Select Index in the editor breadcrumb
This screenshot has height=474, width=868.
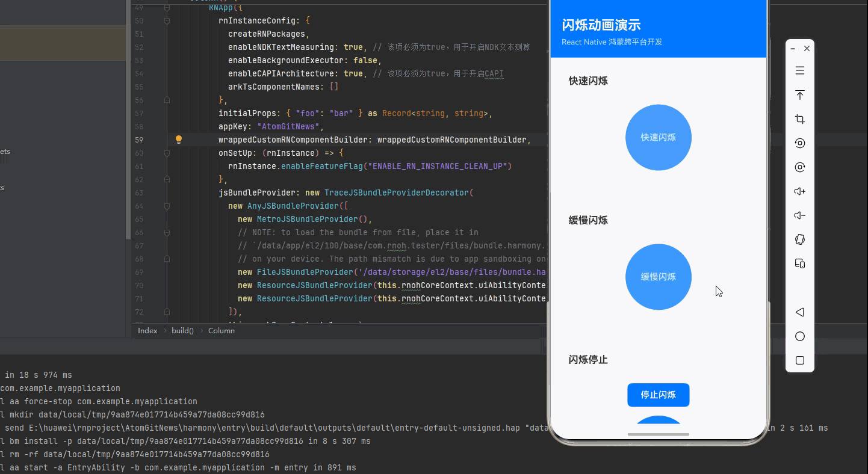pyautogui.click(x=147, y=331)
